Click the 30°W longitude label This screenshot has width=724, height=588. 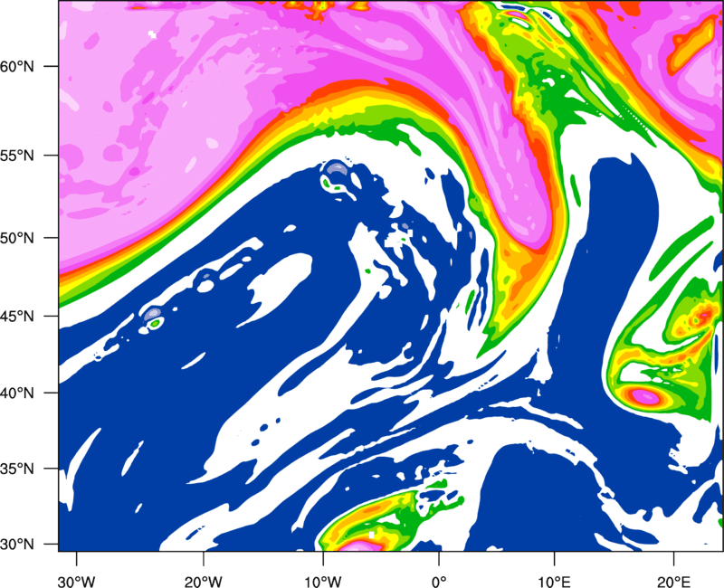(x=77, y=582)
